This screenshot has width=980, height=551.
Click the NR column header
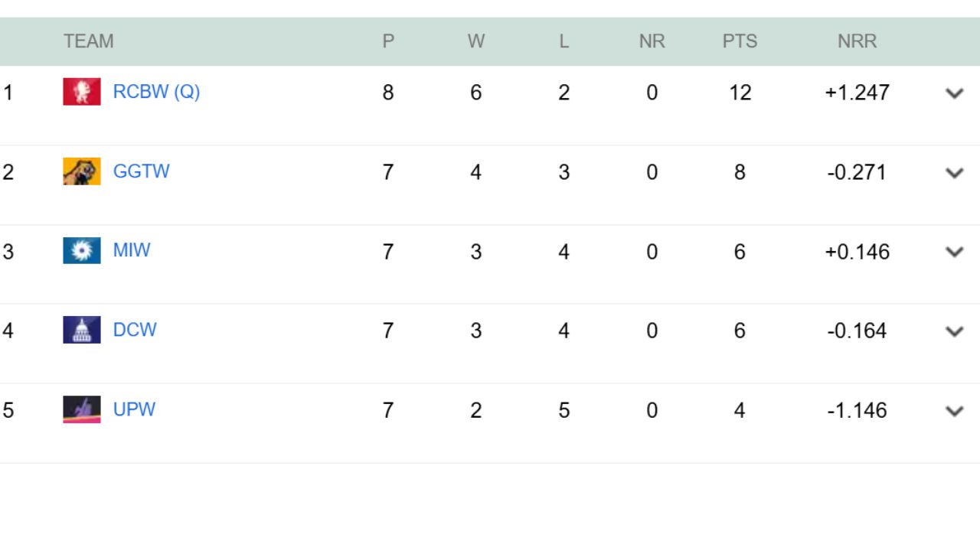click(652, 42)
